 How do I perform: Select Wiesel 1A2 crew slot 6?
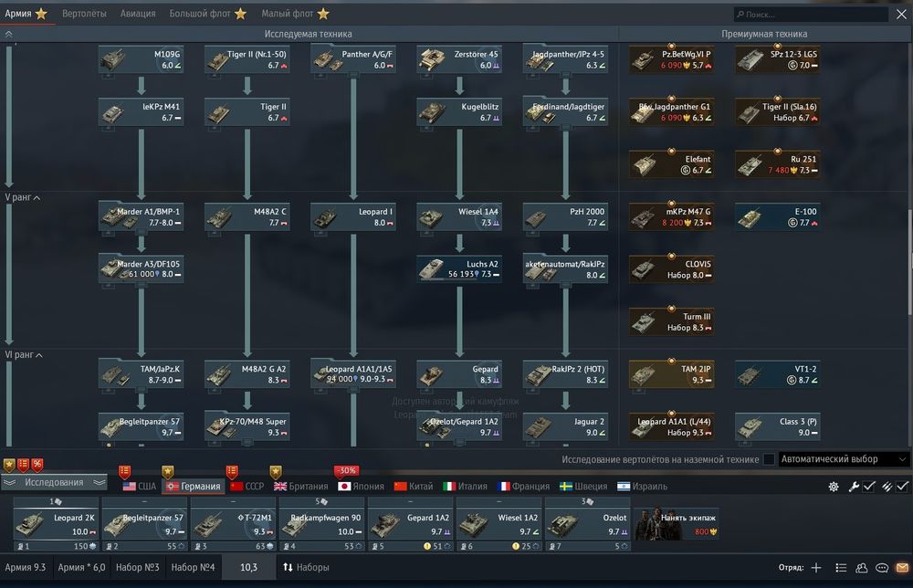pyautogui.click(x=499, y=523)
